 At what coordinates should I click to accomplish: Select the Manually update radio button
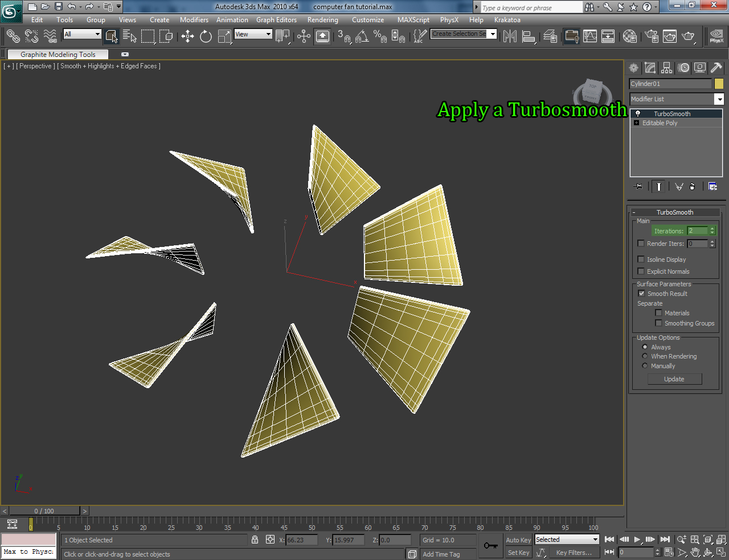(645, 365)
